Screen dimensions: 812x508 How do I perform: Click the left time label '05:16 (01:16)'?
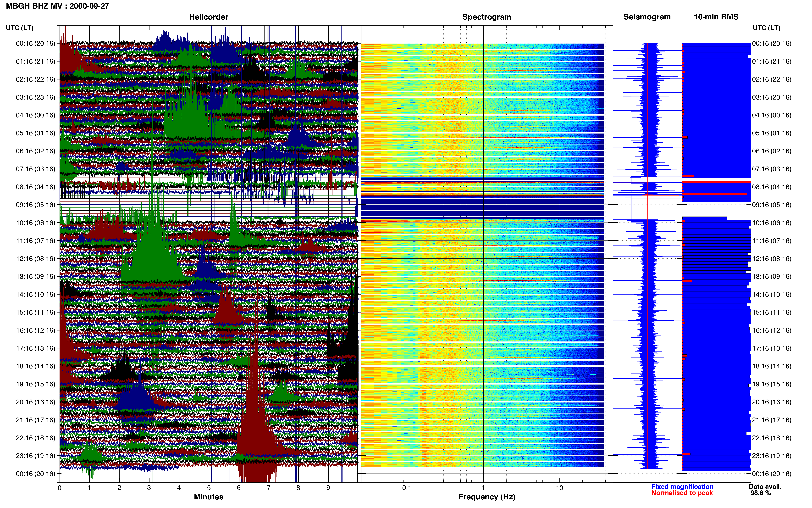[36, 133]
